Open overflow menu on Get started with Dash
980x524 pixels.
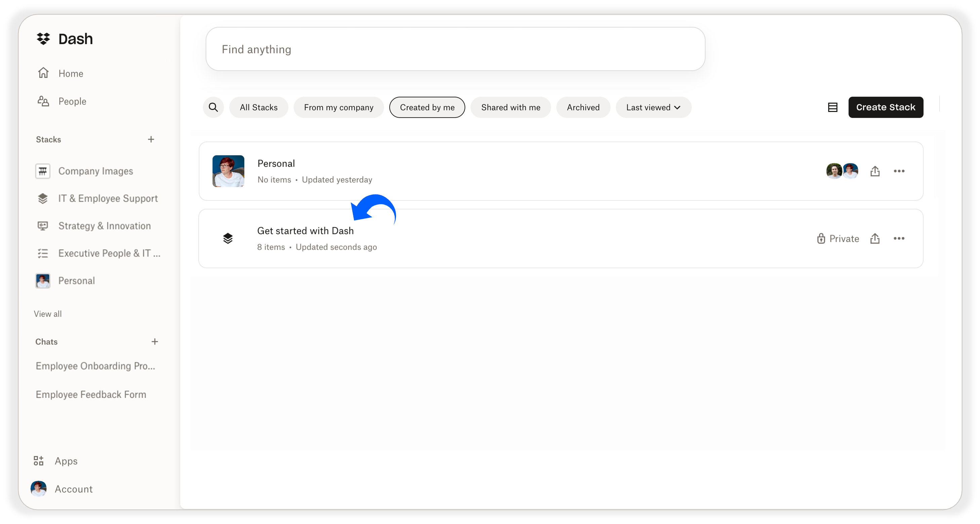[x=899, y=238]
